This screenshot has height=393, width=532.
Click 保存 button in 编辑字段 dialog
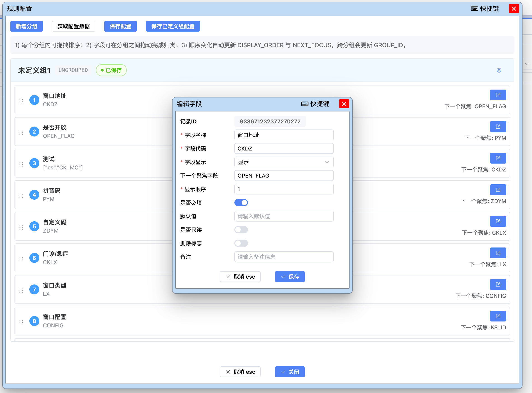coord(289,277)
